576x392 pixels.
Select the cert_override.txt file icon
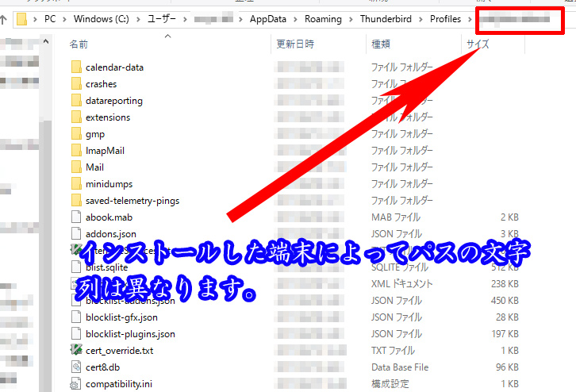pos(76,350)
